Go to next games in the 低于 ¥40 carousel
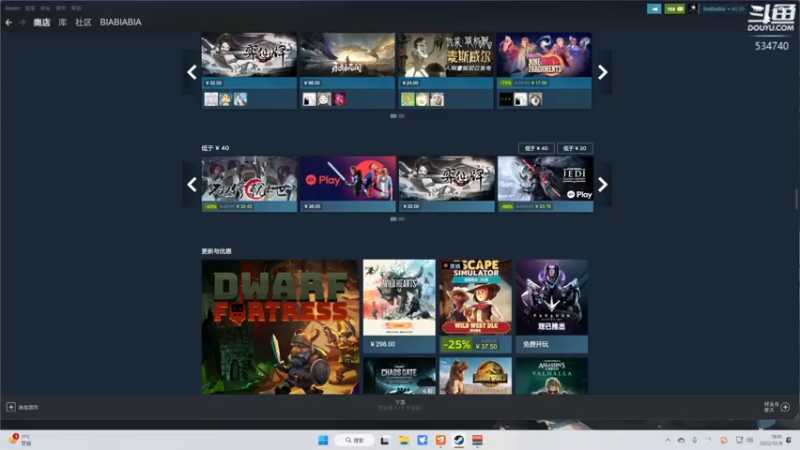This screenshot has width=800, height=450. [603, 184]
